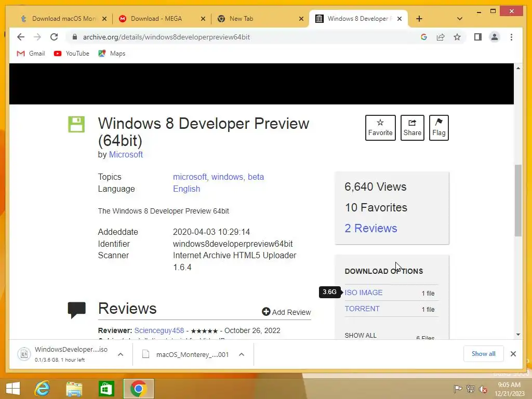Screen dimensions: 532x399
Task: Open Maps bookmark
Action: (112, 54)
